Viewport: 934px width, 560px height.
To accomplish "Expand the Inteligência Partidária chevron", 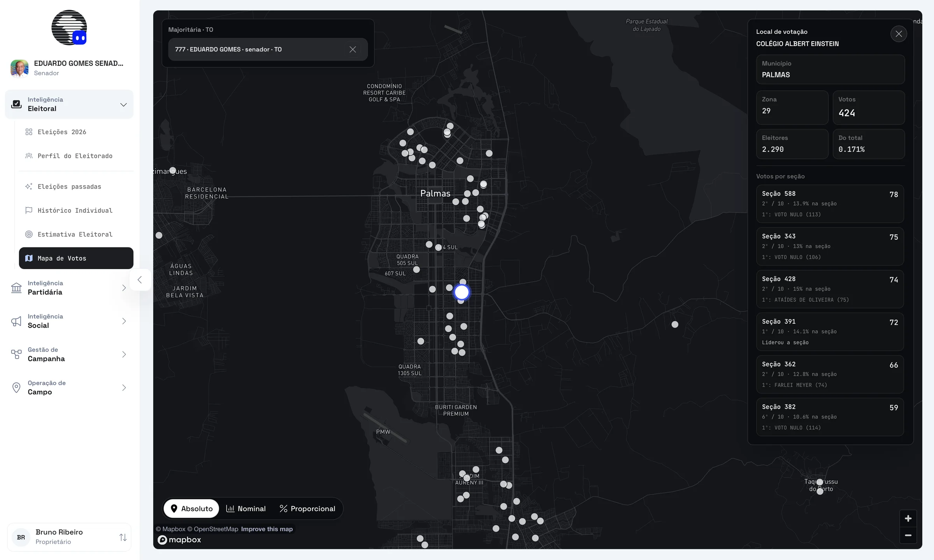I will pos(124,288).
